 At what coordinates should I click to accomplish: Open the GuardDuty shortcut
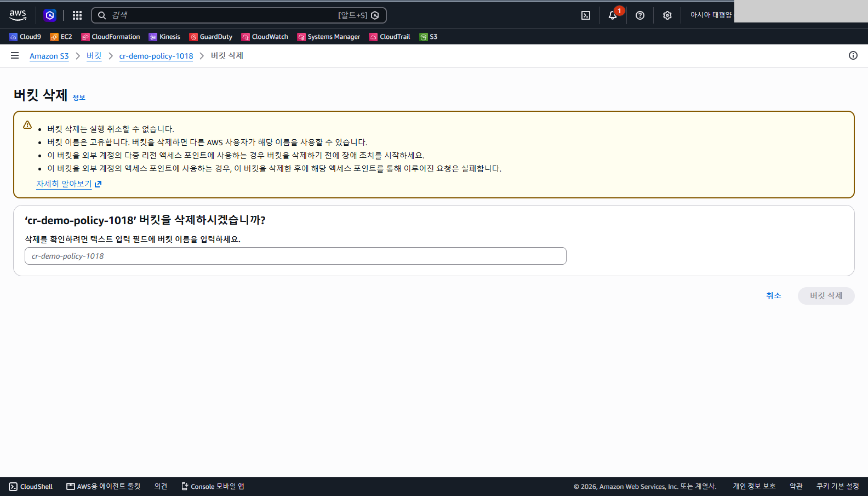click(x=211, y=37)
